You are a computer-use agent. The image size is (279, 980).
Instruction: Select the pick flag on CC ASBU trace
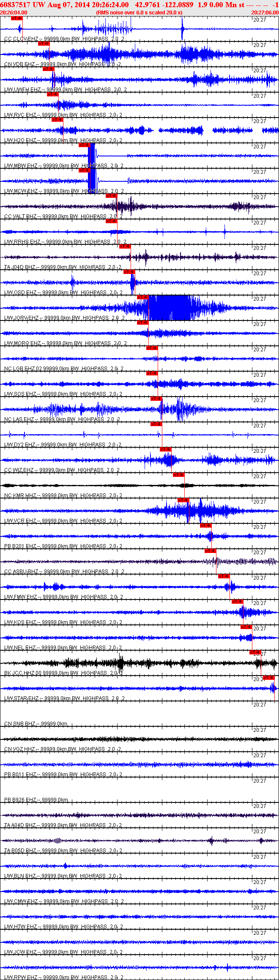(x=211, y=551)
